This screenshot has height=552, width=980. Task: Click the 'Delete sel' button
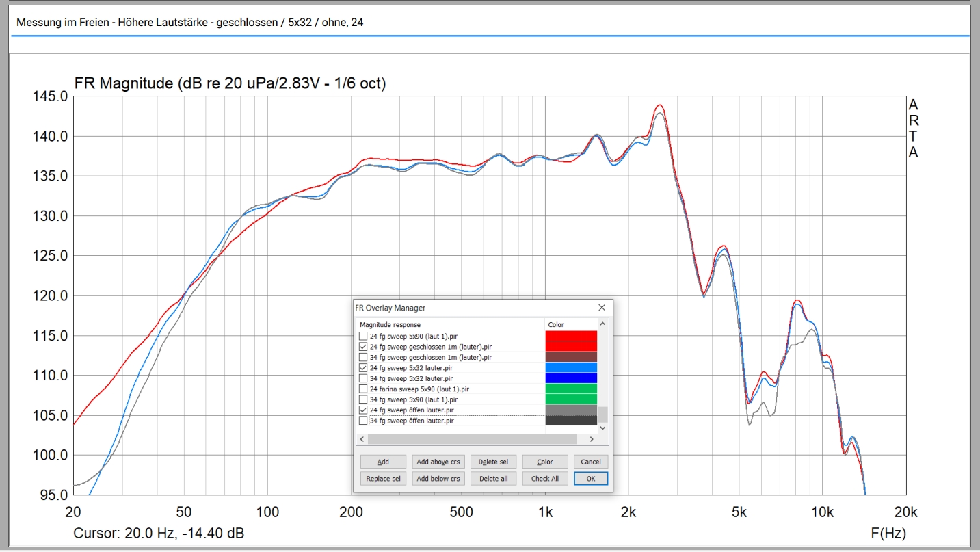coord(493,462)
